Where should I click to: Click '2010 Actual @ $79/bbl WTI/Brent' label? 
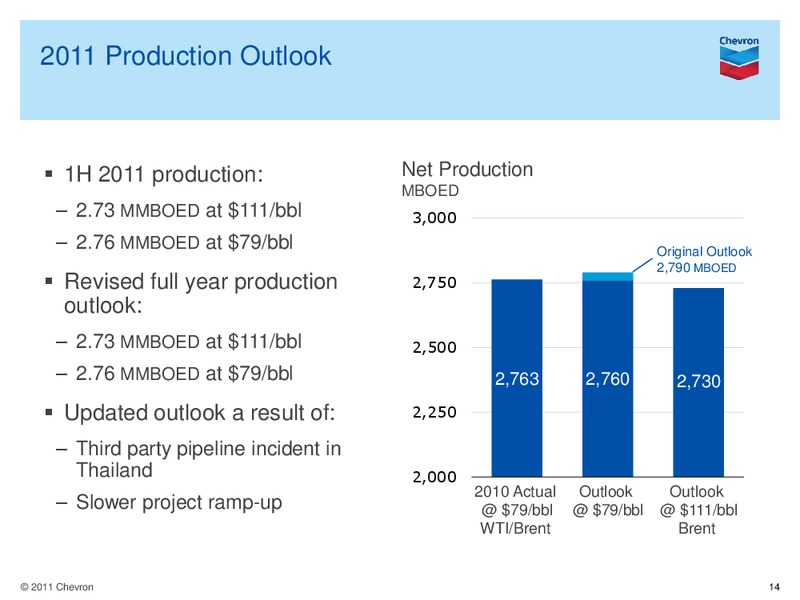(515, 510)
